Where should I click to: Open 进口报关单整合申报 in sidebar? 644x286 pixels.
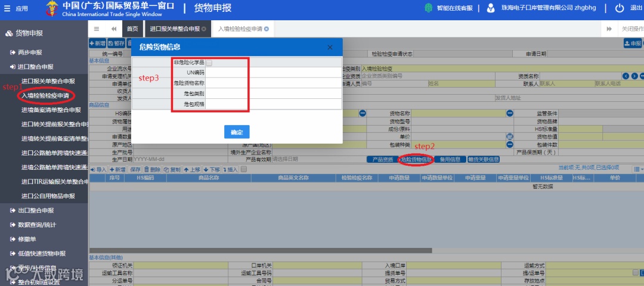pos(48,81)
